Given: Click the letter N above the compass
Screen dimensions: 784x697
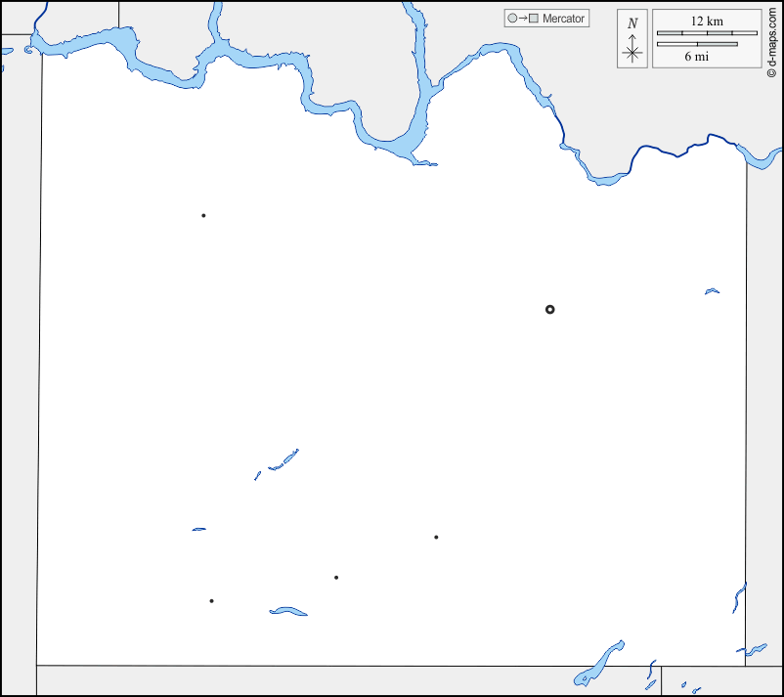Looking at the screenshot, I should (632, 22).
